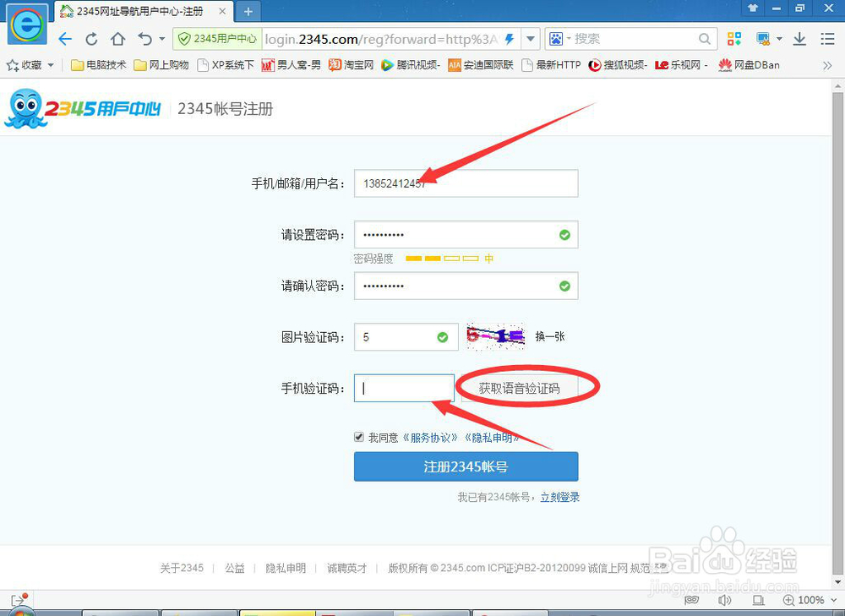Expand the 收藏 dropdown arrow
Viewport: 845px width, 616px height.
click(x=51, y=65)
